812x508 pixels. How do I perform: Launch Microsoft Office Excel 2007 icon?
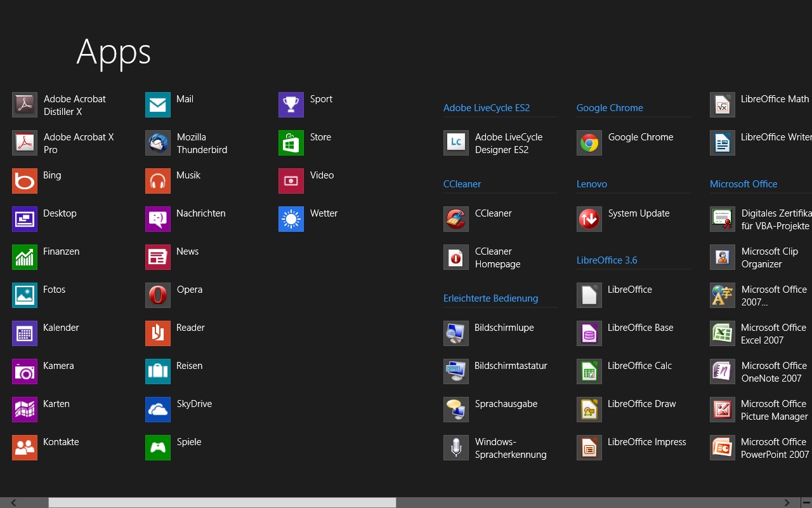pyautogui.click(x=723, y=333)
